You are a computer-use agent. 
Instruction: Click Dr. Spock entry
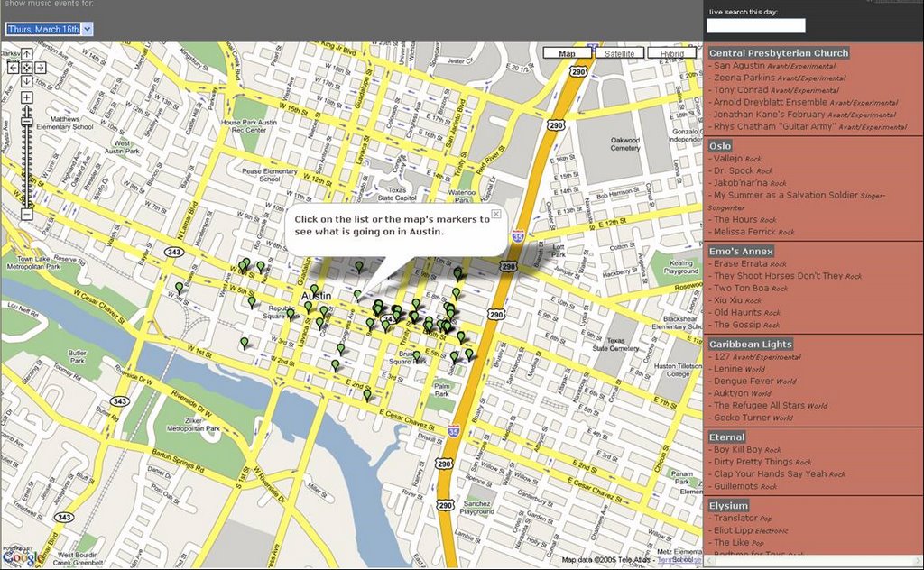point(734,170)
